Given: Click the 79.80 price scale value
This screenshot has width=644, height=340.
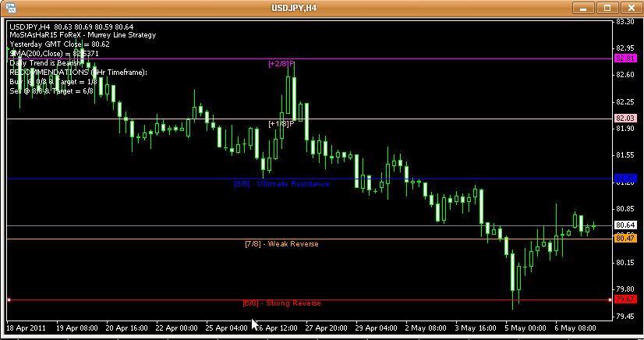Looking at the screenshot, I should point(625,289).
